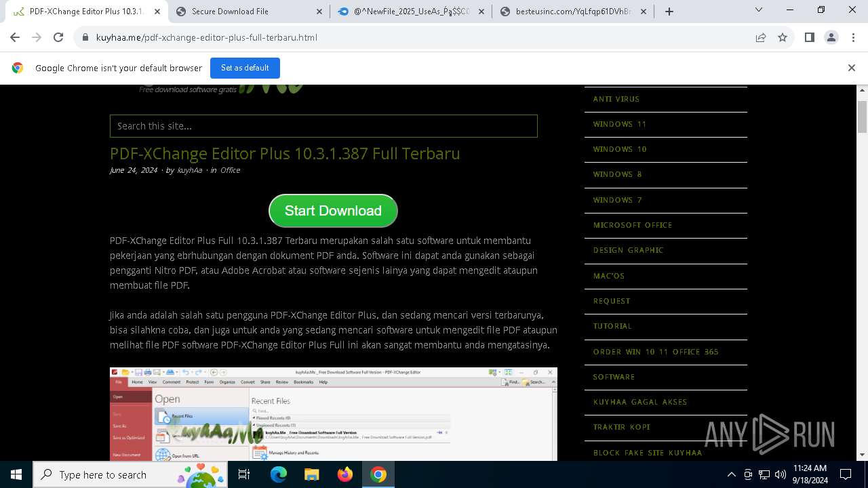Open the notification center icon
Viewport: 868px width, 488px height.
click(846, 474)
